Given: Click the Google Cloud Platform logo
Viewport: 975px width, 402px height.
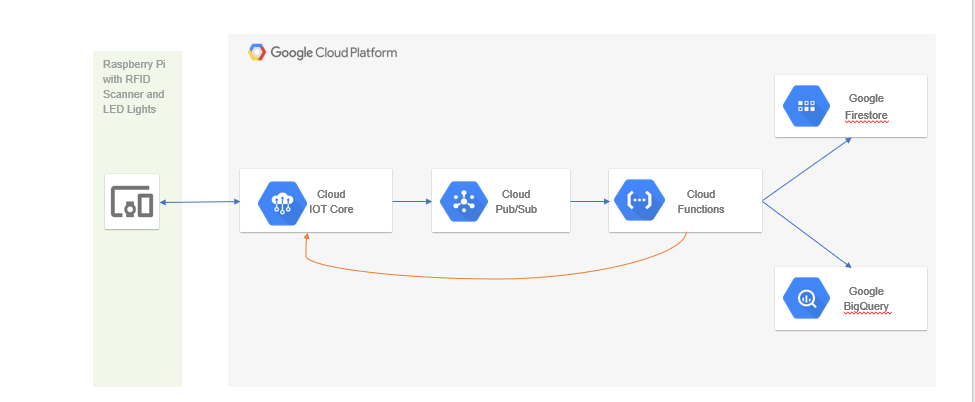Looking at the screenshot, I should [x=257, y=52].
